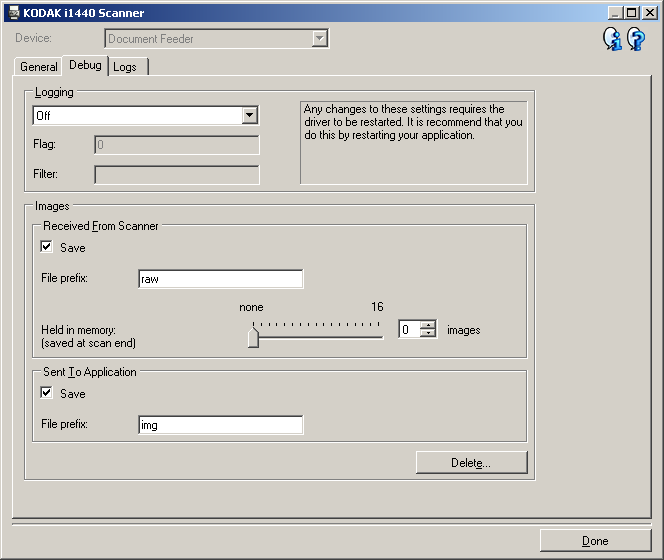Viewport: 664px width, 560px height.
Task: Increase held images with spinner up arrow
Action: [428, 325]
